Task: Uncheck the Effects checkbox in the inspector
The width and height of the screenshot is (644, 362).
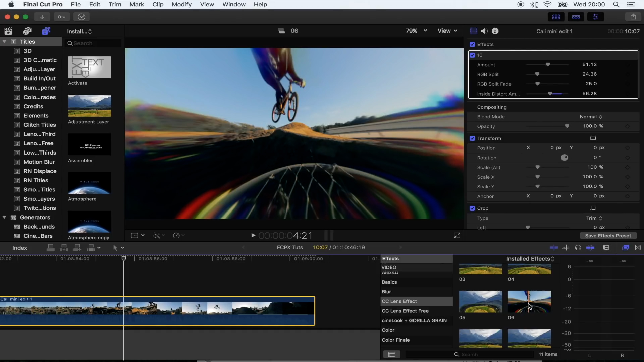Action: pos(472,44)
